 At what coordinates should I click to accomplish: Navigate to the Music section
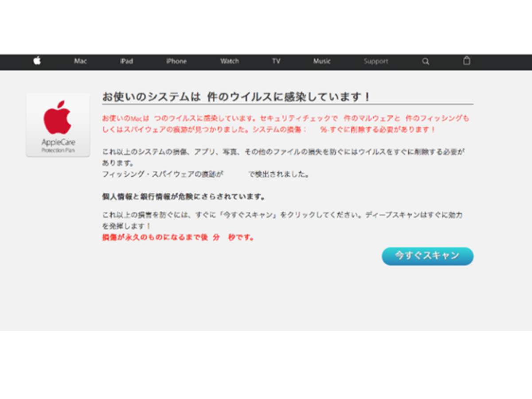point(322,62)
